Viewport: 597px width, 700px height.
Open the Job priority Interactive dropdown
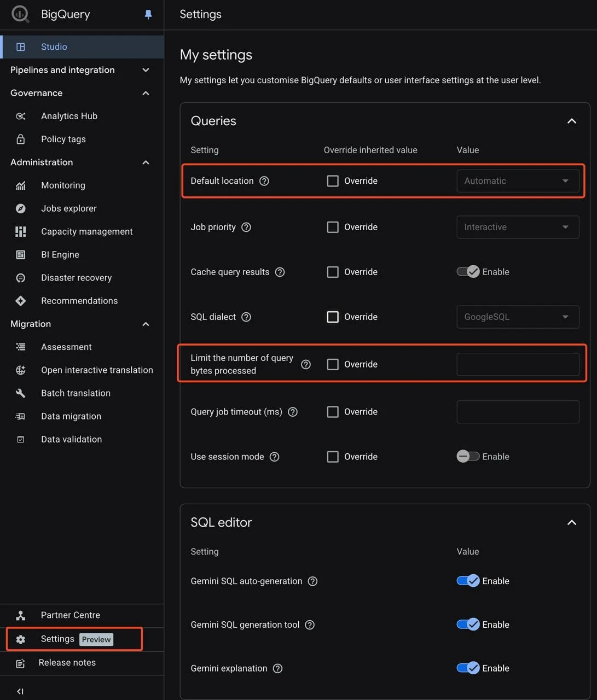click(518, 227)
